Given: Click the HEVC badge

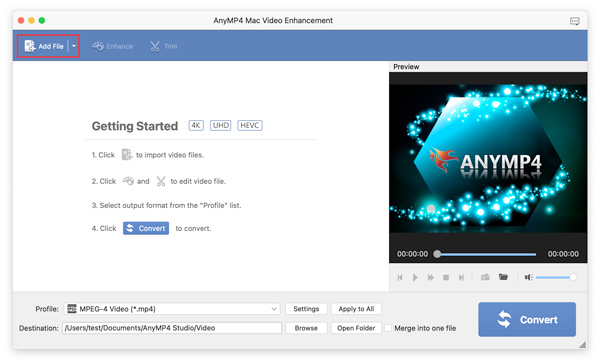Looking at the screenshot, I should pyautogui.click(x=250, y=125).
